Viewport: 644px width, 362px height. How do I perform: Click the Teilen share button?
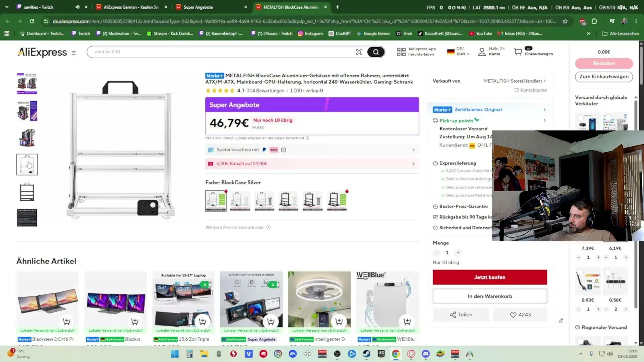(461, 315)
